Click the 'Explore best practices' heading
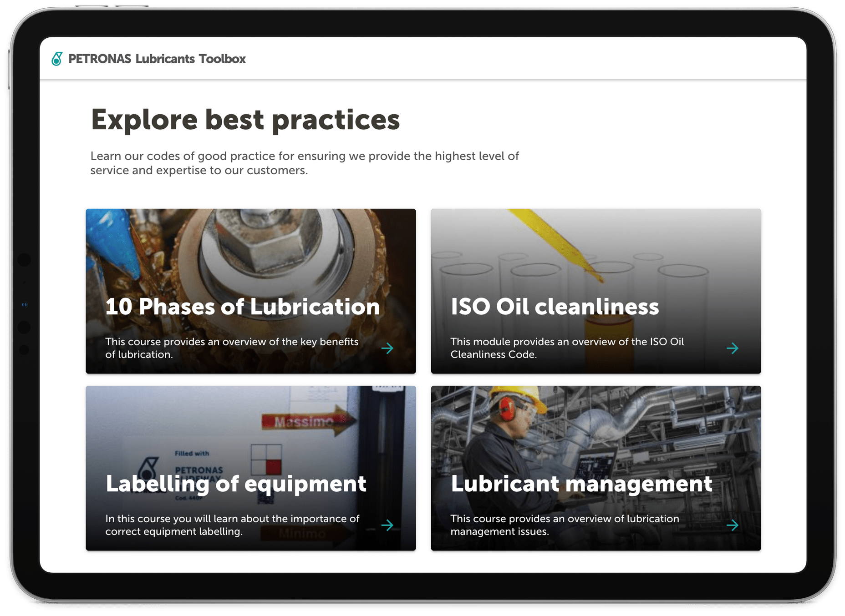This screenshot has height=616, width=845. coord(245,120)
